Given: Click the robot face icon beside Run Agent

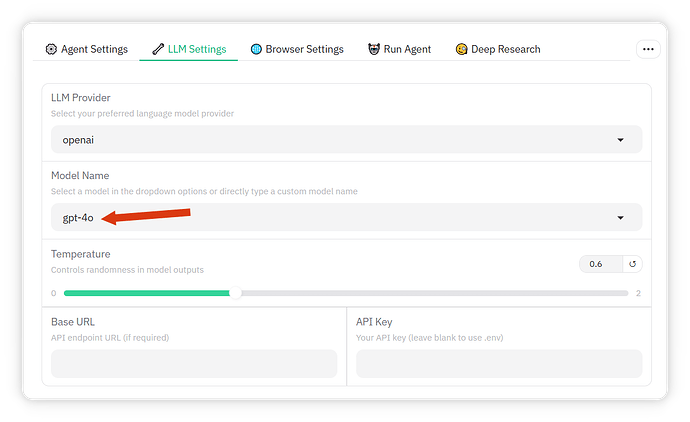Looking at the screenshot, I should coord(374,49).
